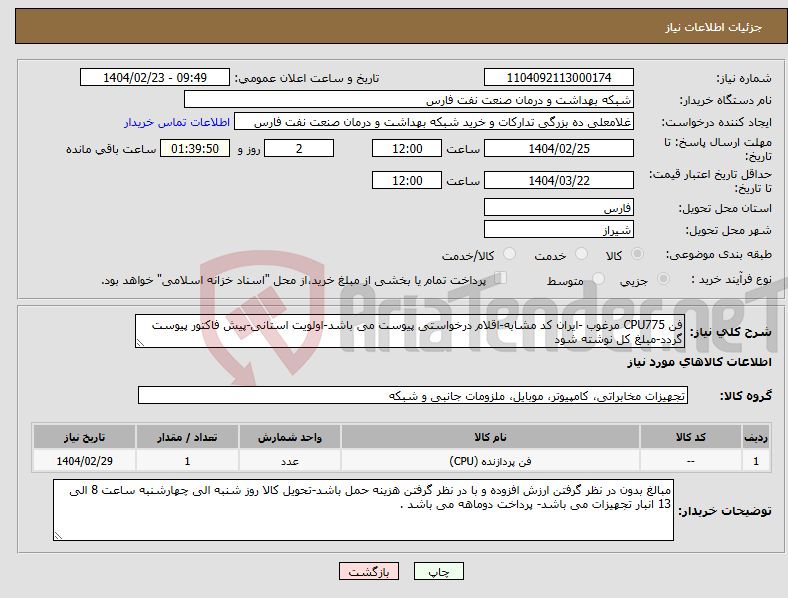Image resolution: width=788 pixels, height=598 pixels.
Task: Click the need date cell 1404/02/29
Action: click(84, 461)
